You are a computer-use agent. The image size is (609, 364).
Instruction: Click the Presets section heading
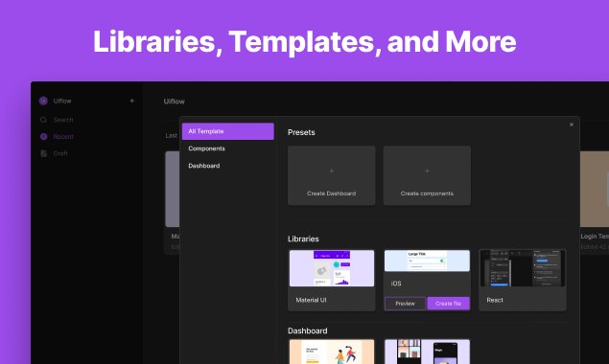(x=301, y=132)
